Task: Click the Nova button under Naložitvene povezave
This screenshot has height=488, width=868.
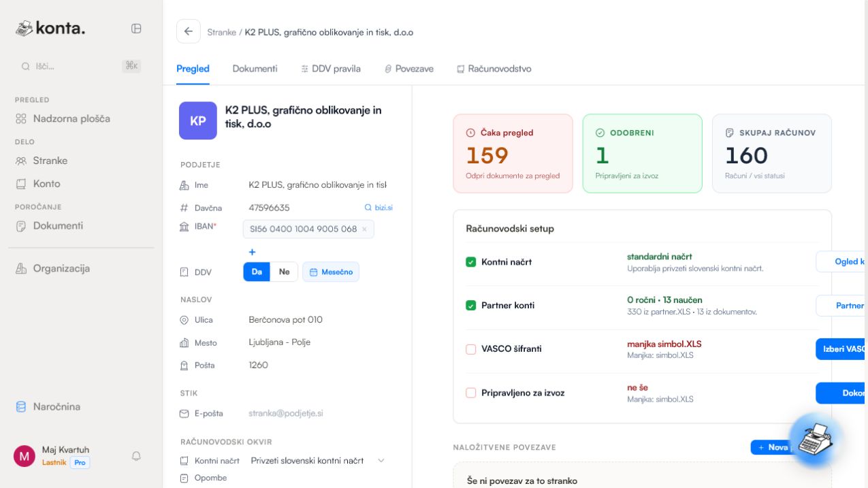Action: click(x=773, y=447)
